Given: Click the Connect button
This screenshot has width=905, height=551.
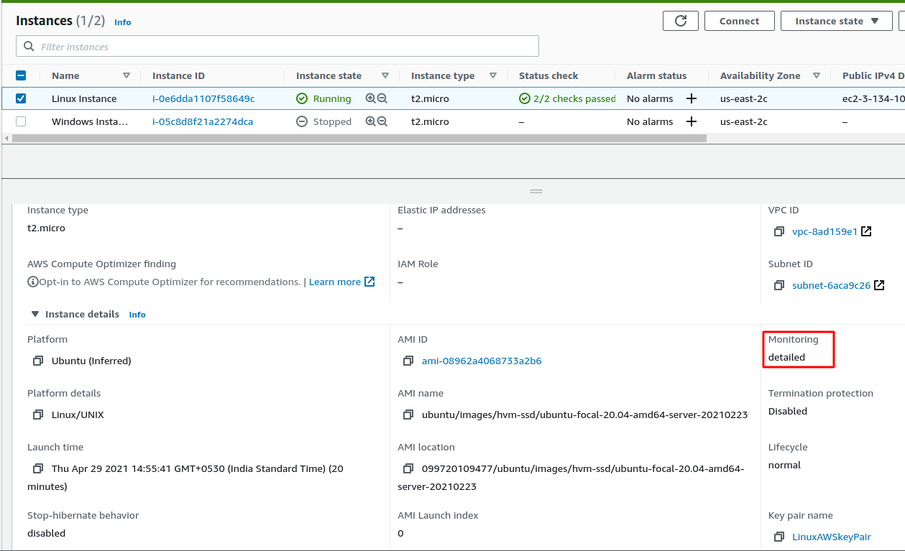Looking at the screenshot, I should click(739, 21).
